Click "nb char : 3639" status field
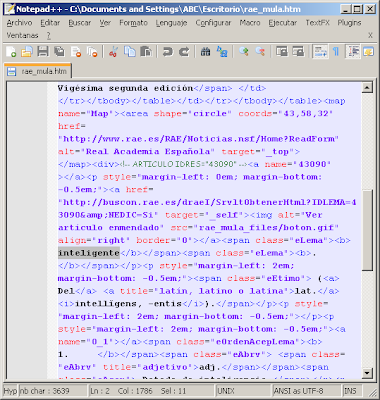 53,391
